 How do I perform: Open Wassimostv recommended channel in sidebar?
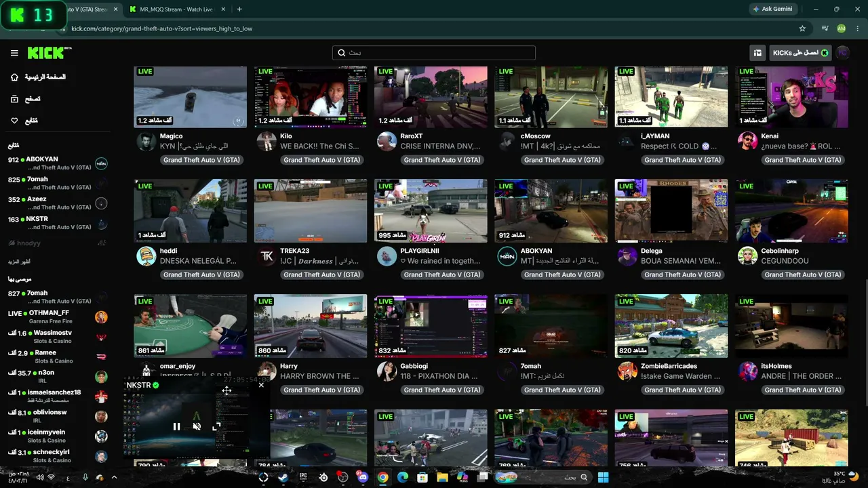click(x=58, y=337)
